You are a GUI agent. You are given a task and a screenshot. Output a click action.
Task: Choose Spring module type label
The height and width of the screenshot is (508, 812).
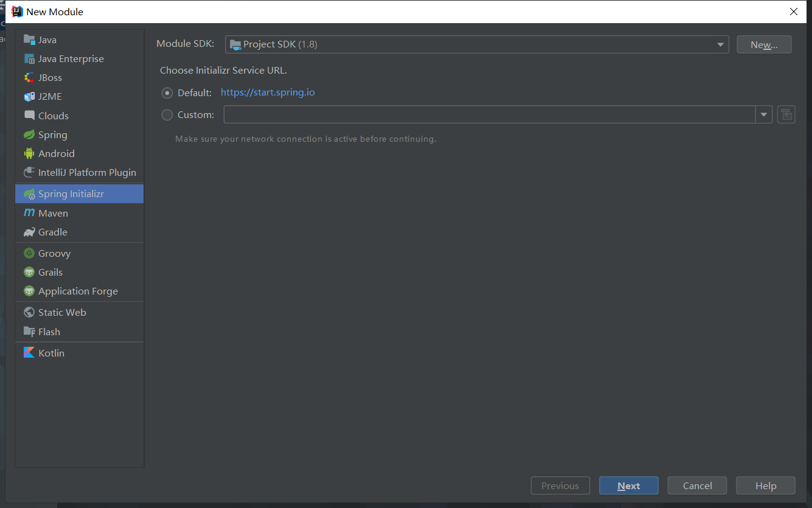pyautogui.click(x=53, y=135)
